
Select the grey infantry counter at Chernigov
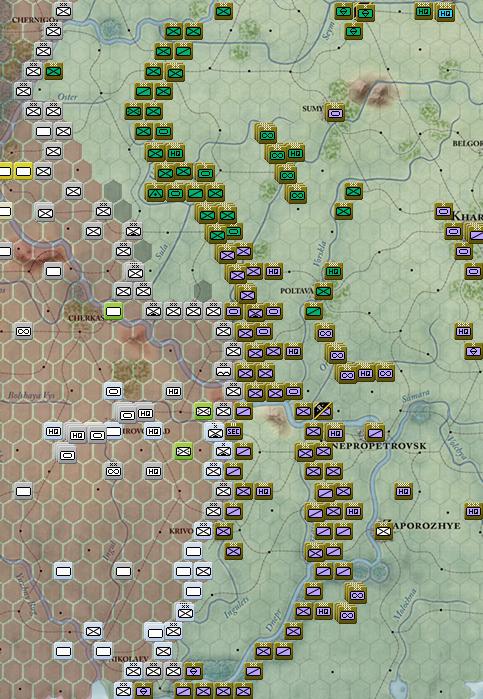coord(63,11)
